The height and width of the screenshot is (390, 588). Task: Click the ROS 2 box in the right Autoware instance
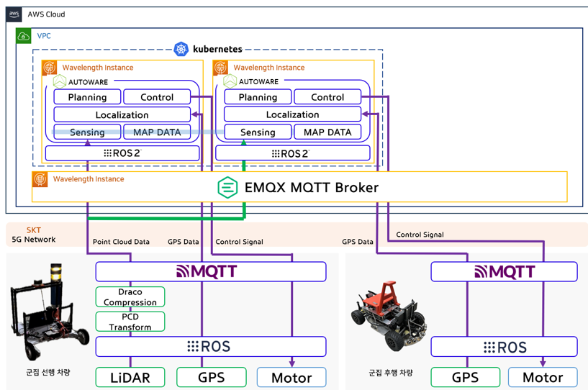click(x=293, y=153)
